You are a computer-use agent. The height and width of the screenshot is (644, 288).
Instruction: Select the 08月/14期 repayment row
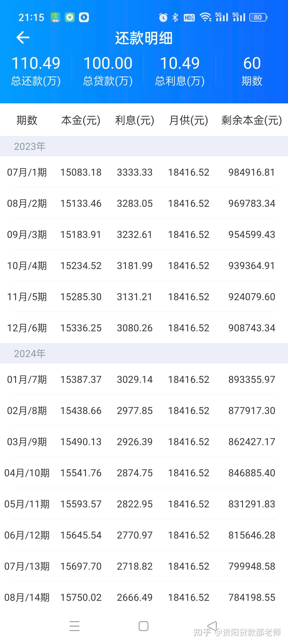coord(144,598)
